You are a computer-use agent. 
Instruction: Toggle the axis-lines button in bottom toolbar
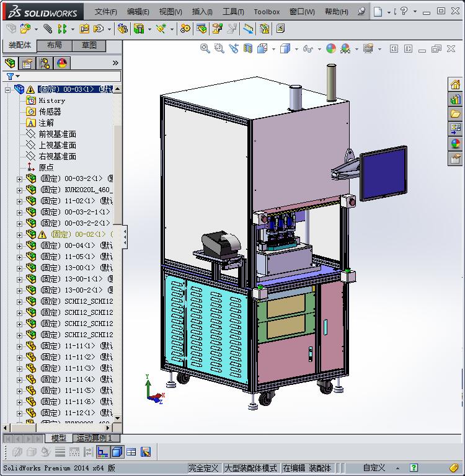coord(103,452)
